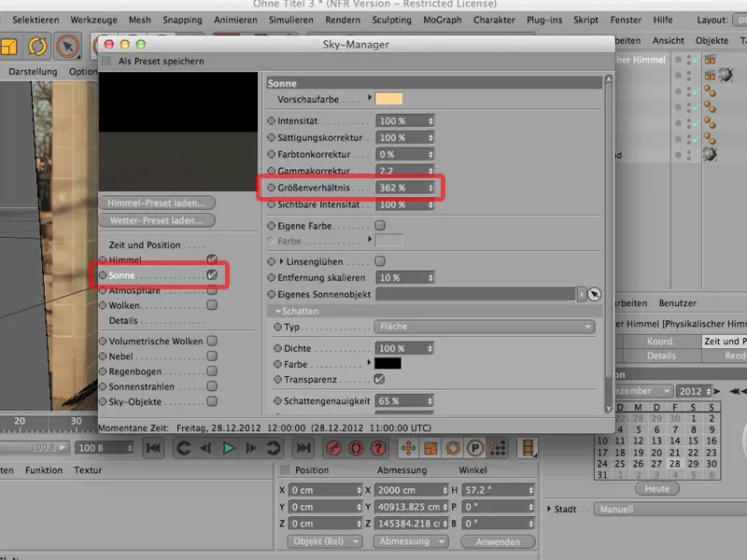The height and width of the screenshot is (560, 747).
Task: Open Objekte menu in object manager
Action: click(712, 40)
